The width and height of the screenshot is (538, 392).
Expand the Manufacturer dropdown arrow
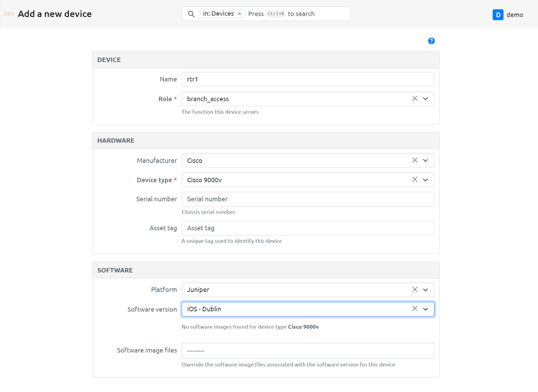tap(426, 161)
